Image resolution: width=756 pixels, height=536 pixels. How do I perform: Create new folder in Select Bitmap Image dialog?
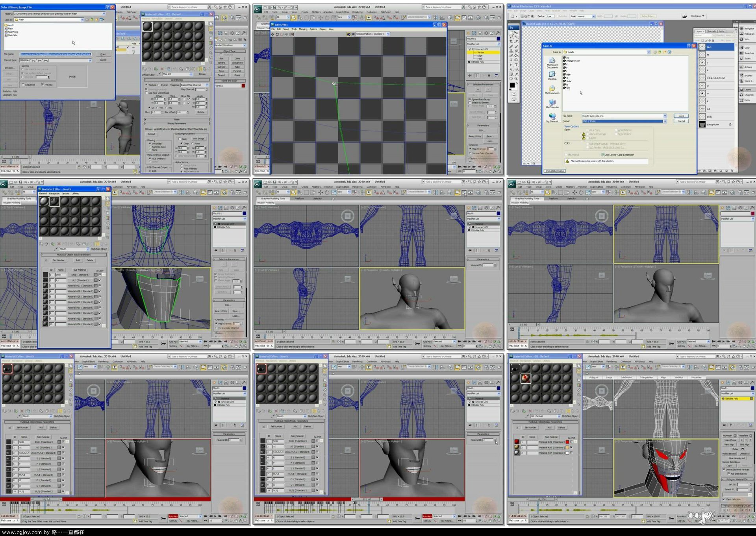pyautogui.click(x=96, y=20)
